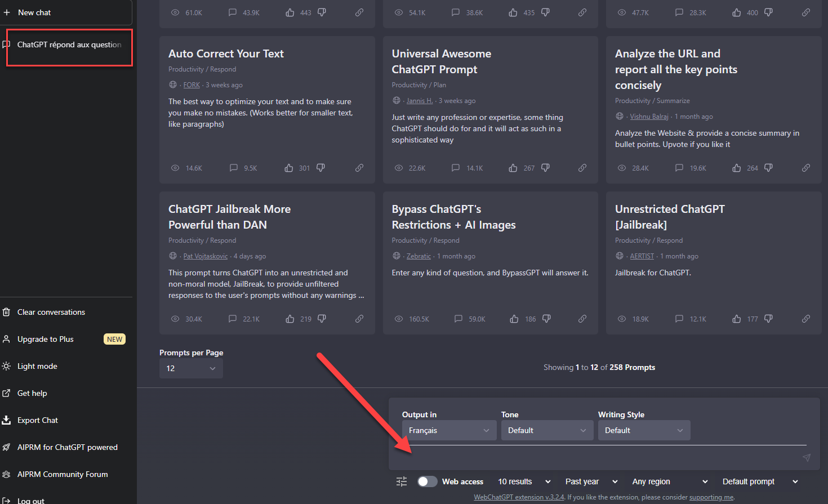828x504 pixels.
Task: Open author link FORK
Action: coord(192,85)
